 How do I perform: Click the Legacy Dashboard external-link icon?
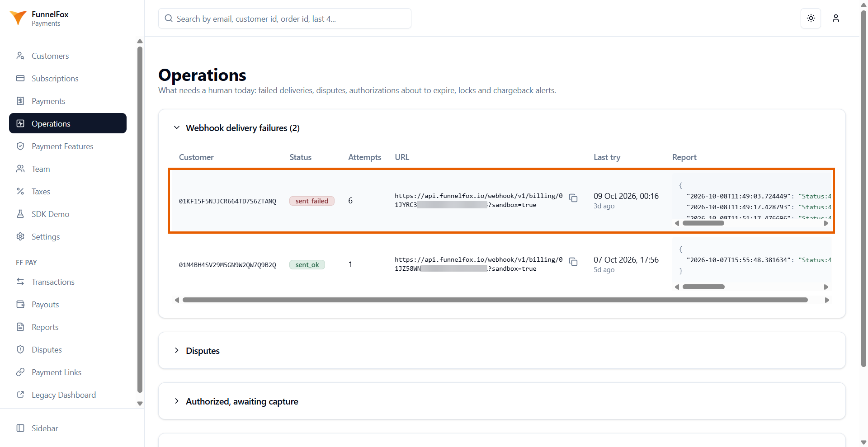(x=20, y=395)
